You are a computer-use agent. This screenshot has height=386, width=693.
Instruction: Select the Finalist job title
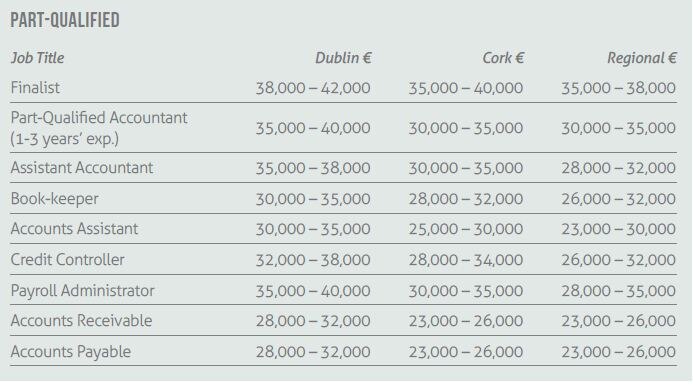tap(35, 88)
